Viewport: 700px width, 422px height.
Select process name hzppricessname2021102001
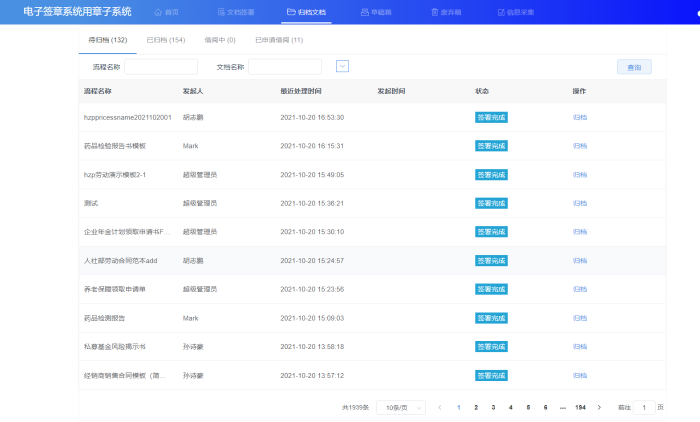(x=128, y=117)
